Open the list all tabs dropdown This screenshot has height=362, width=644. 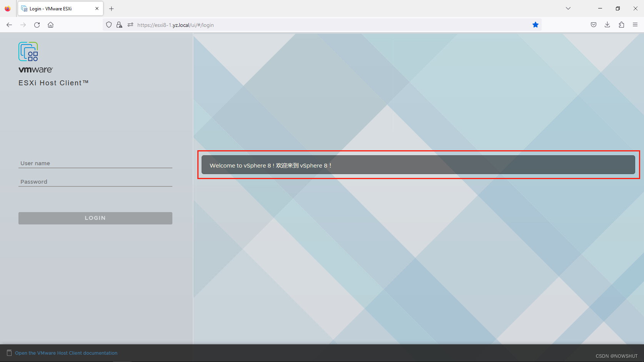568,8
